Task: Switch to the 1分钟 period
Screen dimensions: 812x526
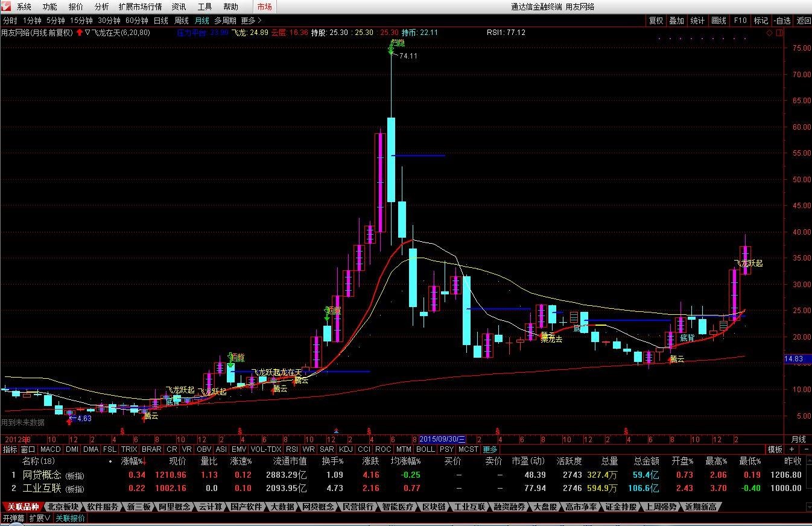Action: (32, 21)
